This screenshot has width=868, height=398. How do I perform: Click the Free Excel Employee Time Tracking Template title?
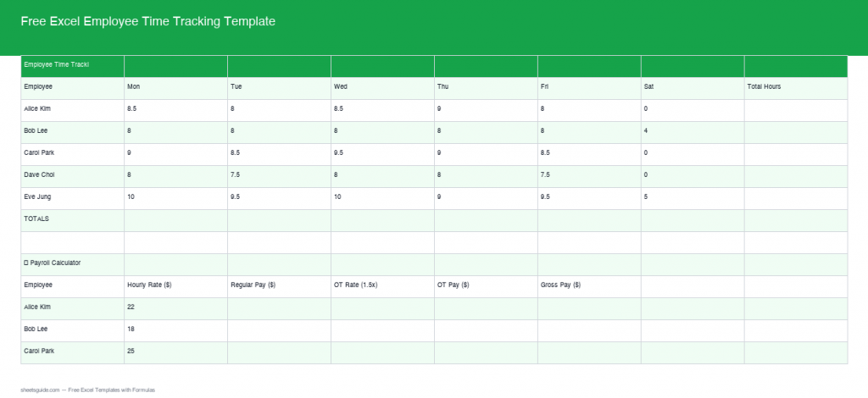tap(148, 22)
